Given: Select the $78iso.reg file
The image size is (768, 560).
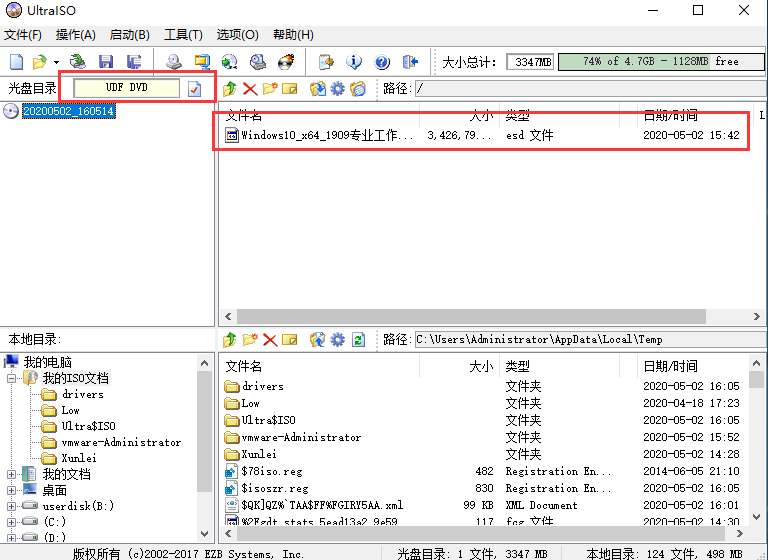Looking at the screenshot, I should (271, 471).
